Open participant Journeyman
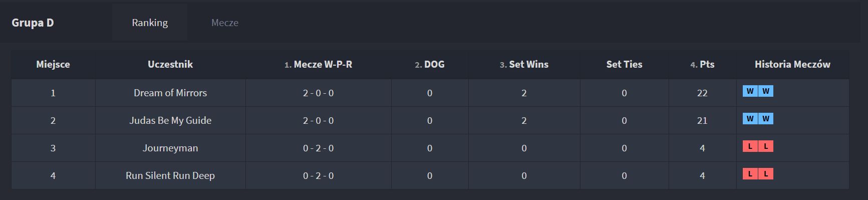Screen dimensions: 868x200 pyautogui.click(x=170, y=148)
